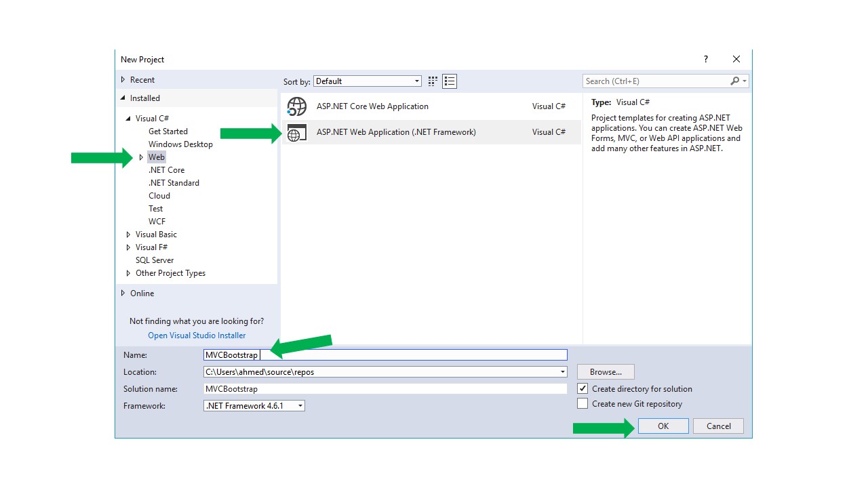
Task: Click the Recent label
Action: (142, 80)
